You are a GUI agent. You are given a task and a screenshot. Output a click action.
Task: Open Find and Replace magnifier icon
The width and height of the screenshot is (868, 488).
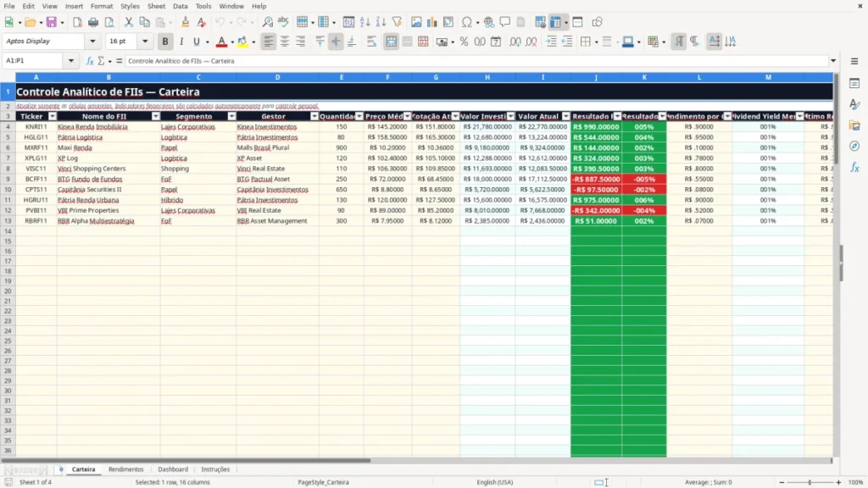point(267,22)
